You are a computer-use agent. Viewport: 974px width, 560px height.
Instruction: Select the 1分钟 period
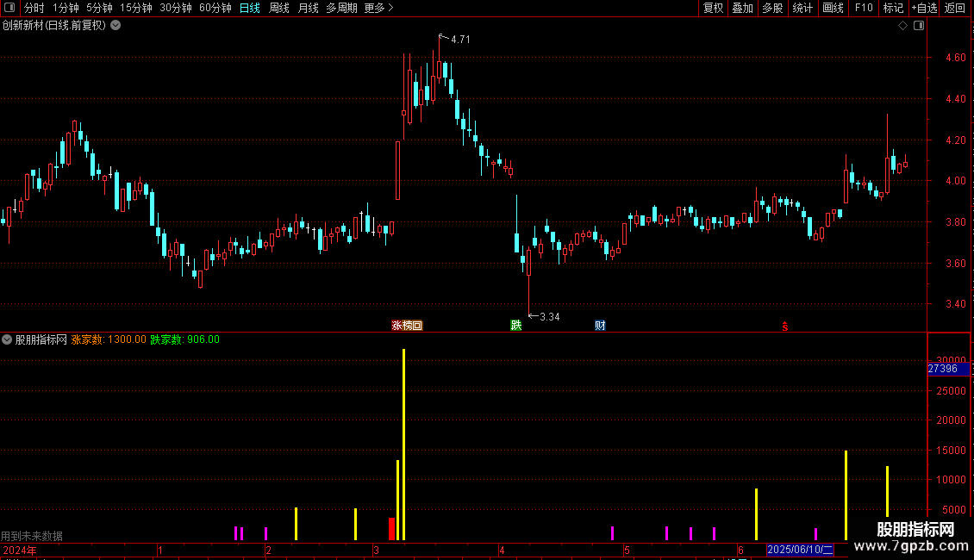click(x=66, y=8)
